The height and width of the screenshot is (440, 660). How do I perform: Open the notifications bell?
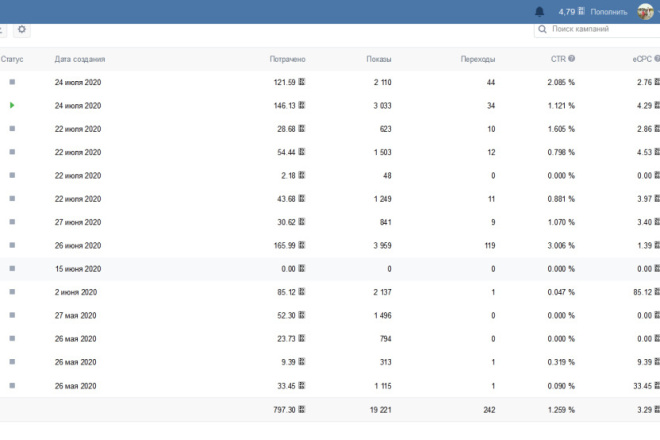pos(539,11)
